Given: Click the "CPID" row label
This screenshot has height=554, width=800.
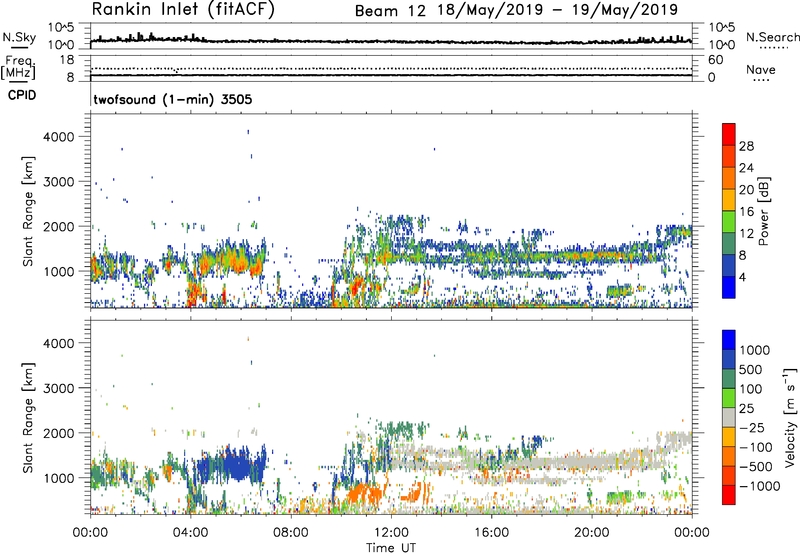Looking at the screenshot, I should [22, 95].
